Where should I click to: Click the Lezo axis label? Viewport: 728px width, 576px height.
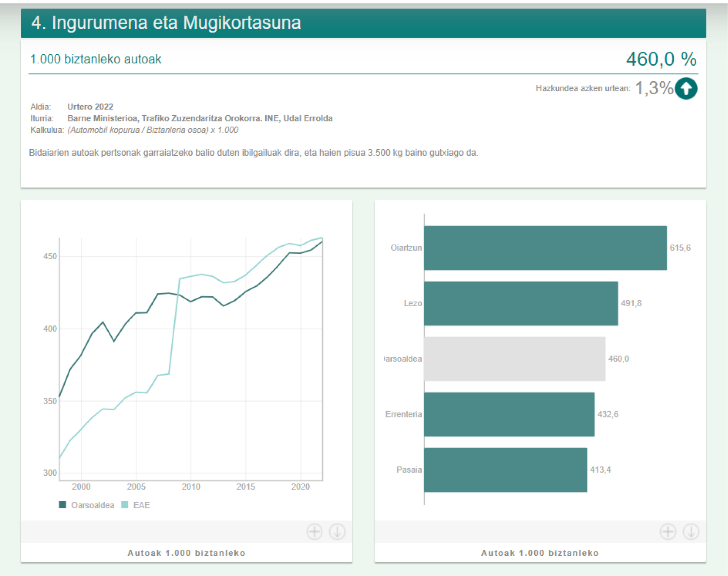(x=413, y=303)
